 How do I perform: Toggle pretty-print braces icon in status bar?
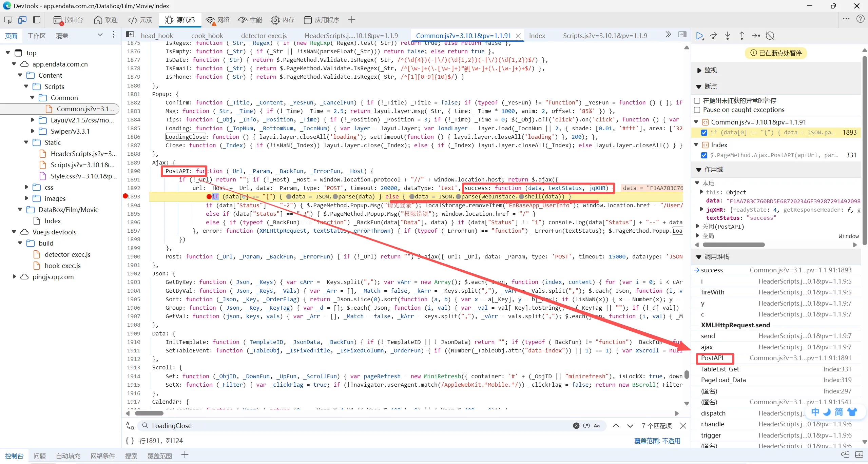click(130, 441)
